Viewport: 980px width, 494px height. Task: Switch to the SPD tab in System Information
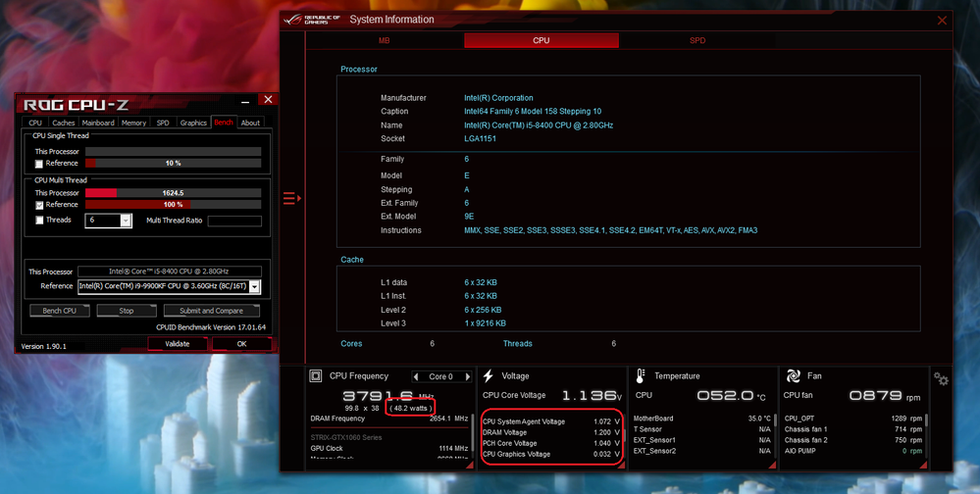click(697, 40)
